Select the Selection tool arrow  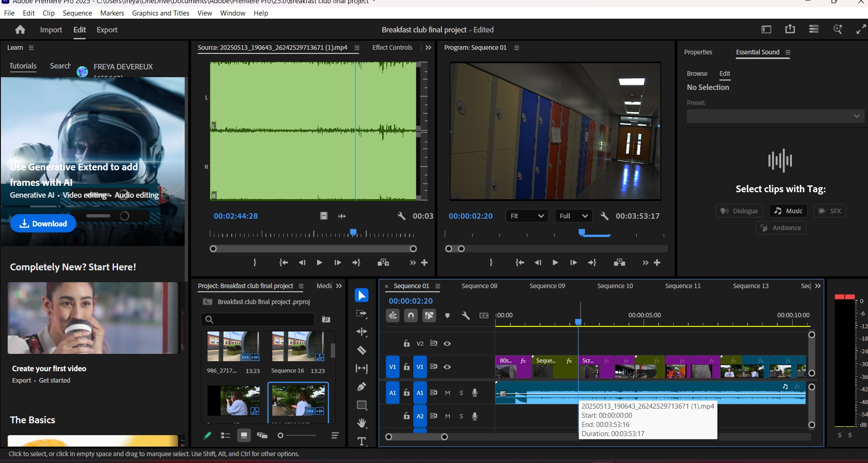tap(361, 295)
